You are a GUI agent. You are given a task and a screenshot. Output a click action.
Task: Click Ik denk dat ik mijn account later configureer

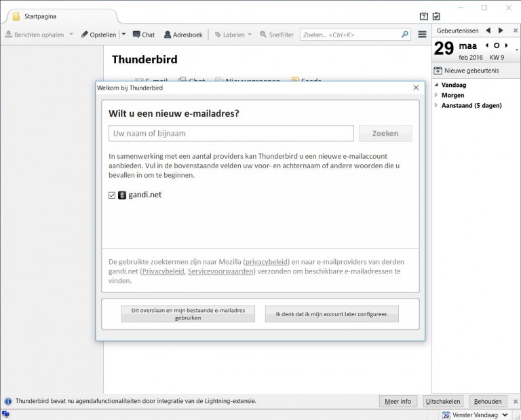click(x=332, y=314)
